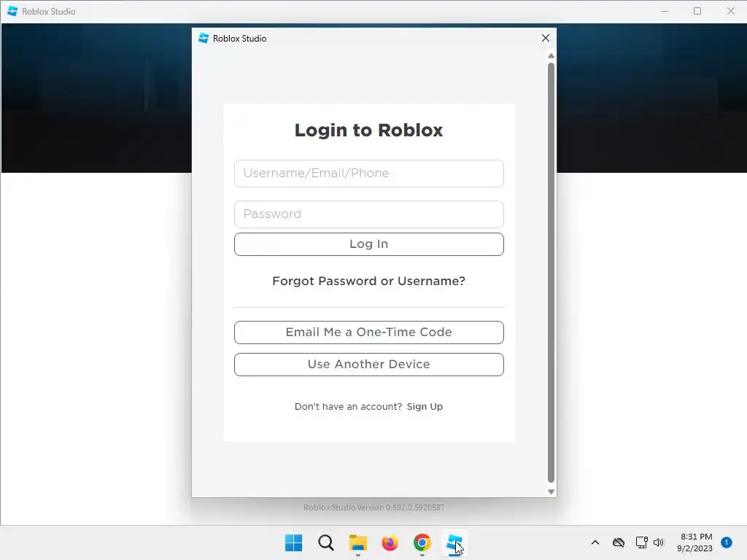This screenshot has height=560, width=747.
Task: Choose Use Another Device
Action: (368, 365)
